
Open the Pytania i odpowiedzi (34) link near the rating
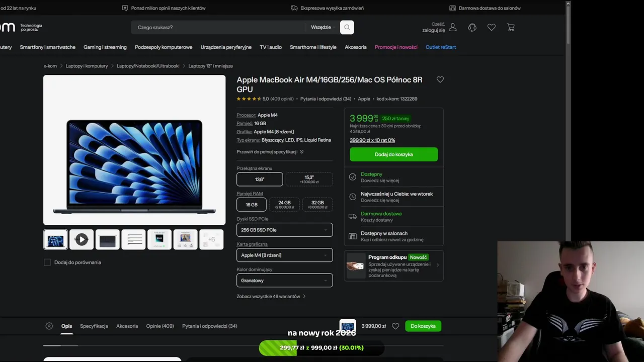(326, 99)
